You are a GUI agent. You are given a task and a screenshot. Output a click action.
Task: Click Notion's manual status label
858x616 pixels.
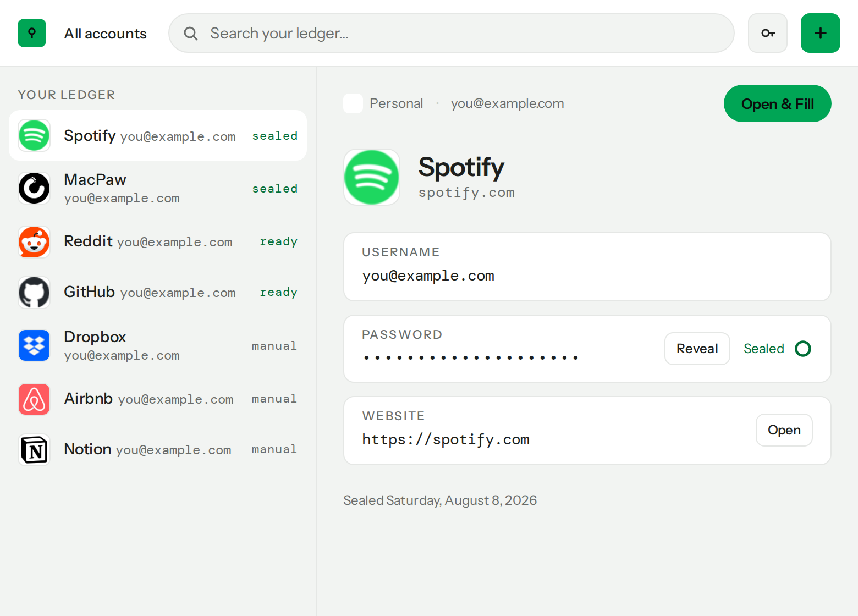[x=274, y=449]
